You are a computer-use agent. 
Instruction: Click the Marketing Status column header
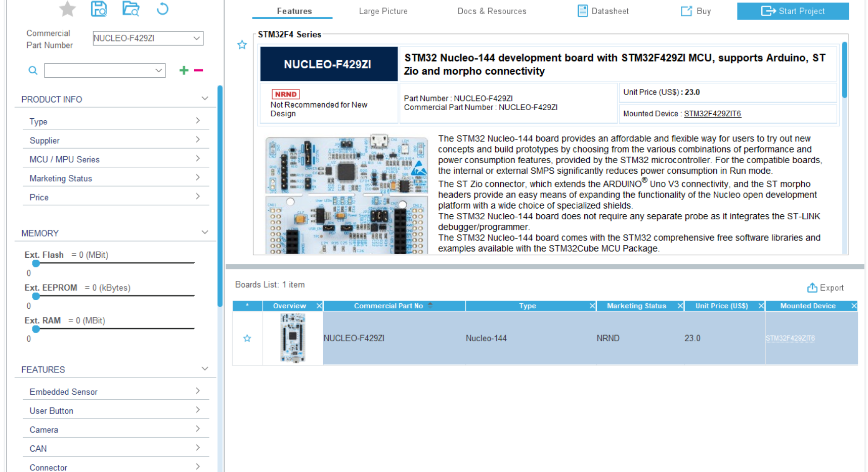click(636, 306)
